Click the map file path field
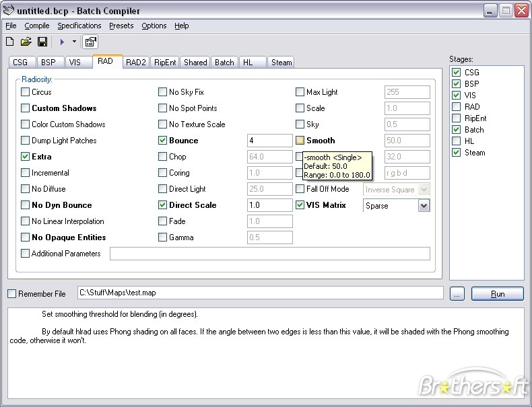Image resolution: width=532 pixels, height=407 pixels. tap(260, 293)
